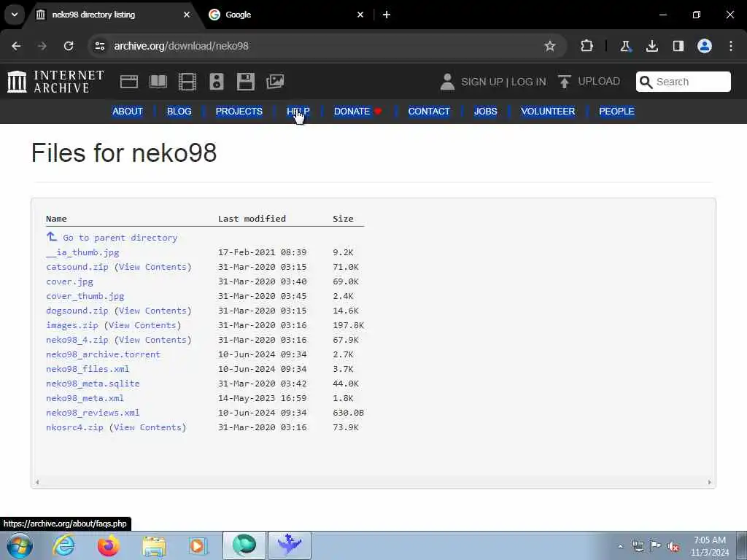Download neko98_archive.torrent
The image size is (747, 560).
pos(103,354)
